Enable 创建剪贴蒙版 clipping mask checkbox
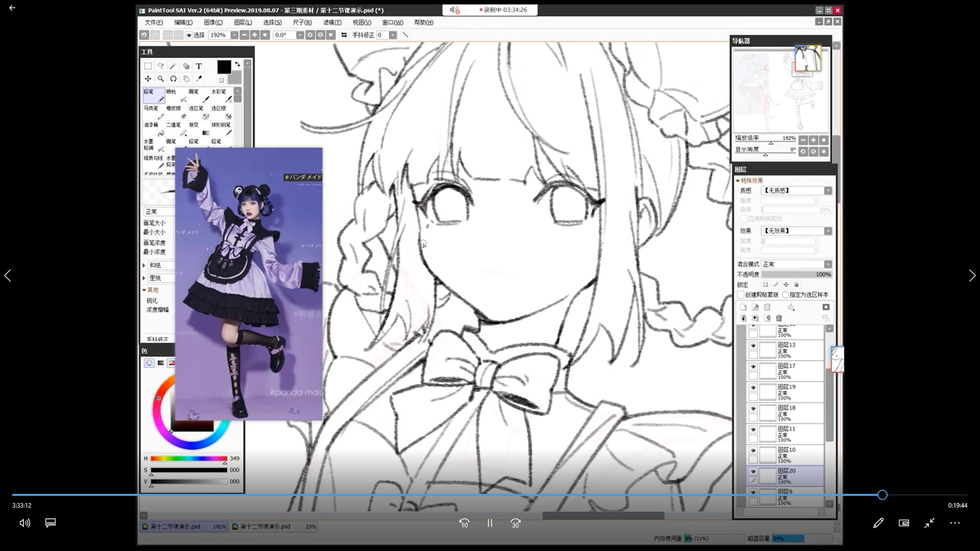This screenshot has height=551, width=980. 741,295
